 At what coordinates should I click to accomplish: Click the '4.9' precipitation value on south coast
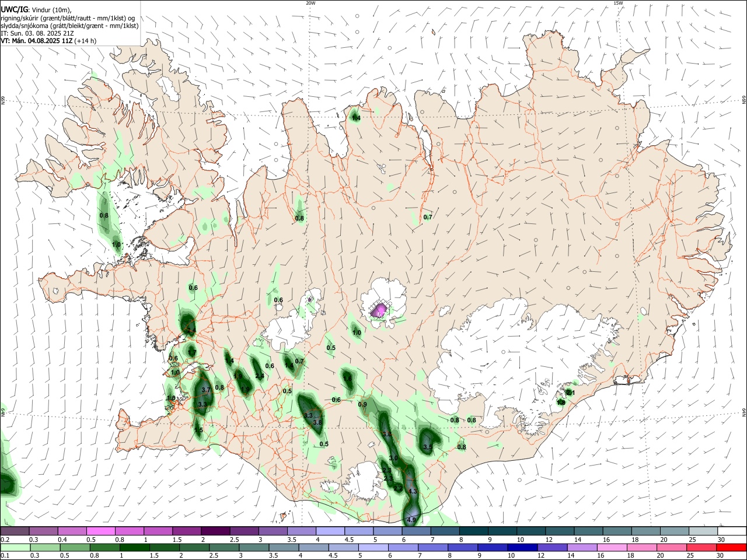(411, 520)
